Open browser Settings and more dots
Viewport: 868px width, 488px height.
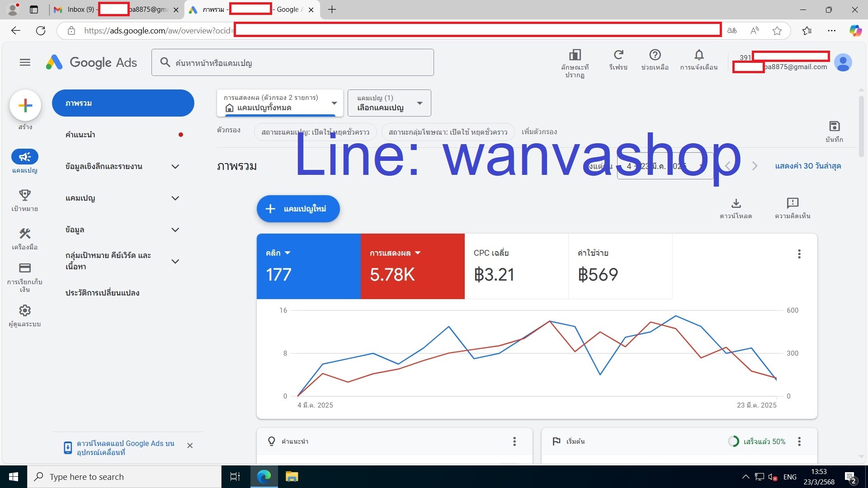pos(831,31)
